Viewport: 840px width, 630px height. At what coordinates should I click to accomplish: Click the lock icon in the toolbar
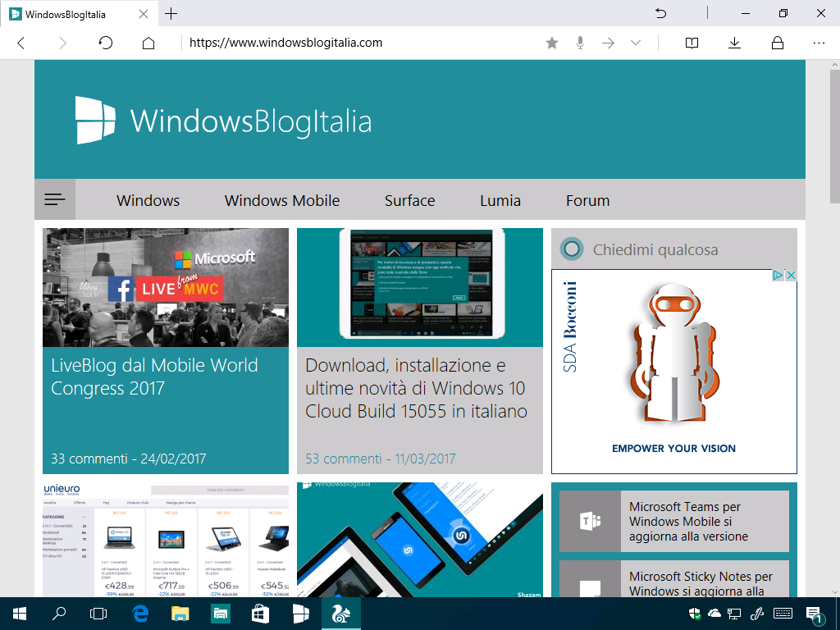pos(778,43)
